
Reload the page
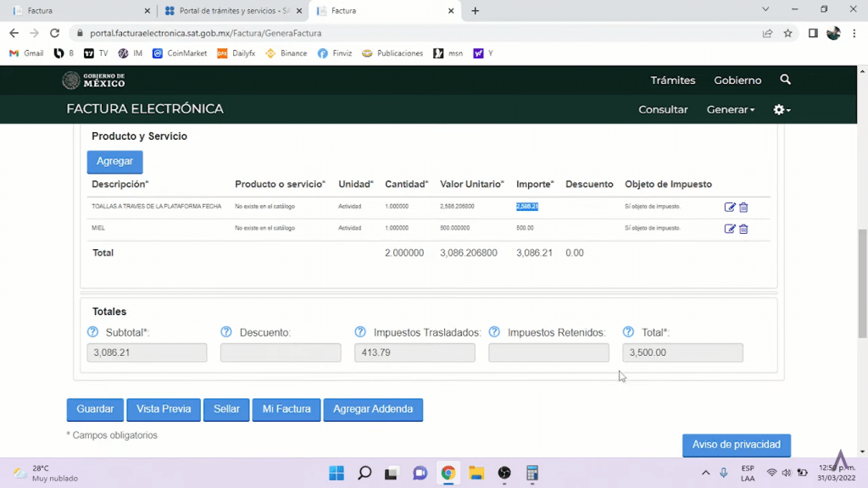(54, 33)
